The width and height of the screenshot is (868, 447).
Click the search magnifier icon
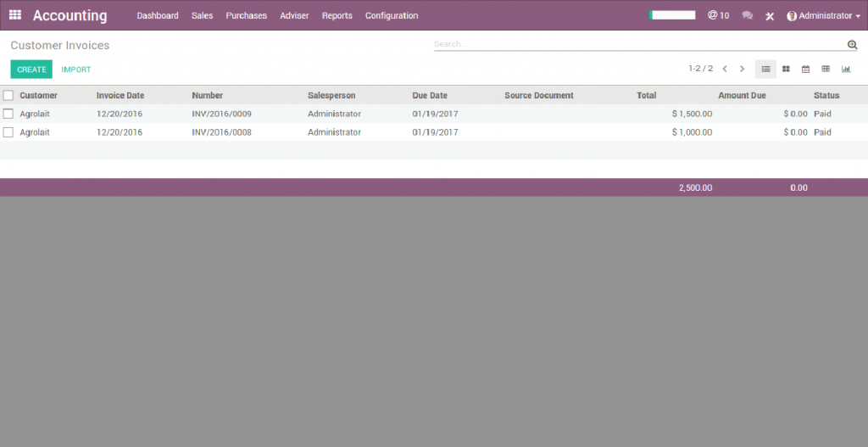click(852, 44)
